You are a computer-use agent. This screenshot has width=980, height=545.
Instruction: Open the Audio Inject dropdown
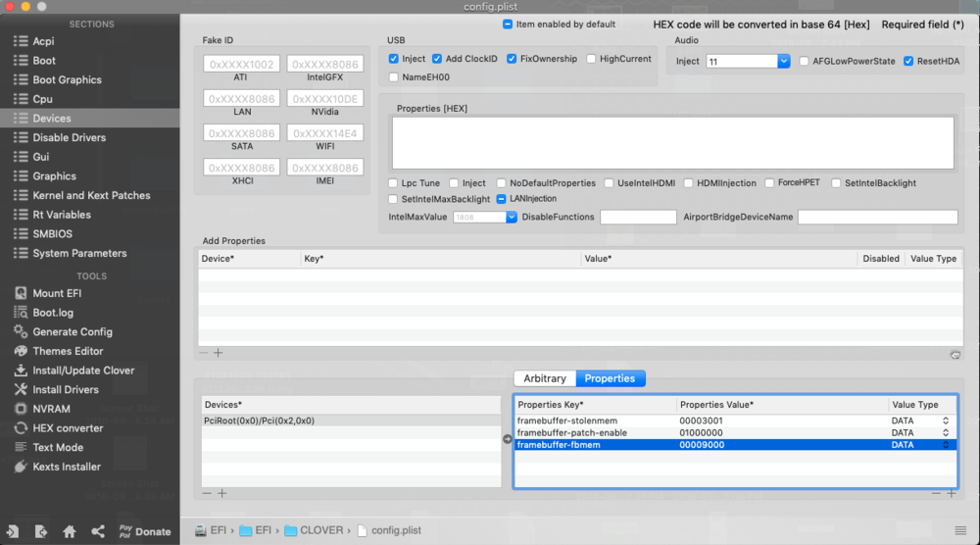(784, 61)
